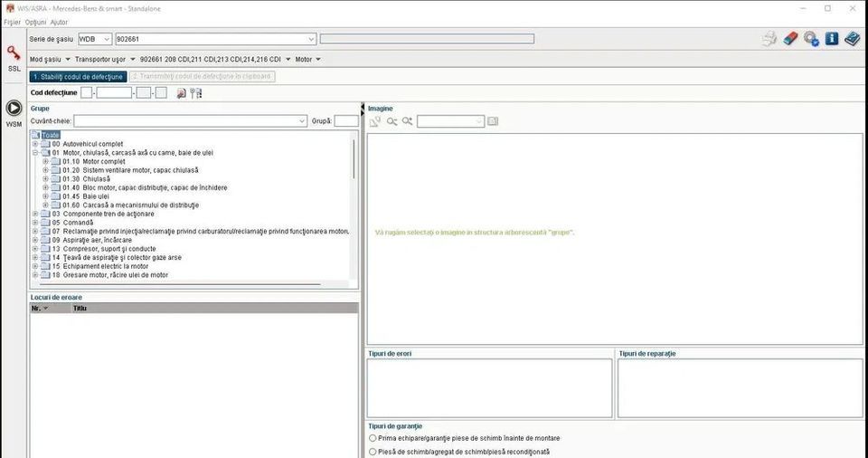Image resolution: width=868 pixels, height=458 pixels.
Task: Click the Grupe tree vertical scrollbar
Action: click(354, 158)
